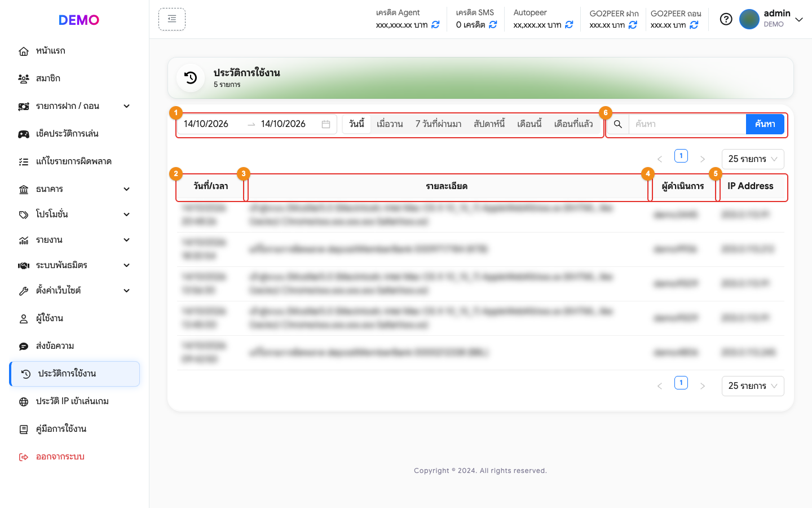812x508 pixels.
Task: Refresh the เครดิต Agent balance
Action: 435,25
